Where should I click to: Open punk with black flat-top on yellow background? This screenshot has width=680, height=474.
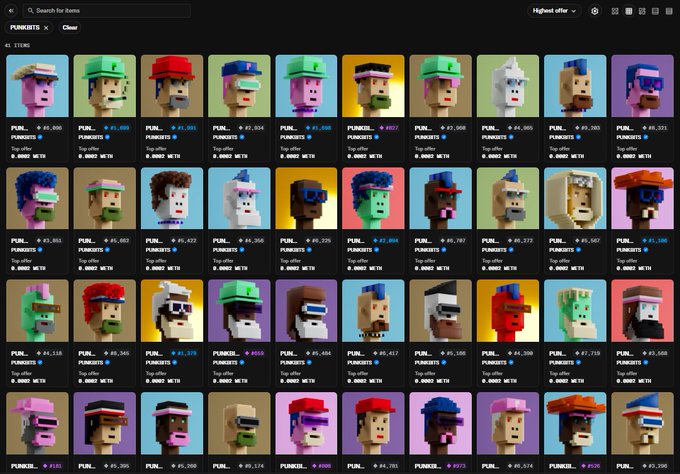pos(373,86)
